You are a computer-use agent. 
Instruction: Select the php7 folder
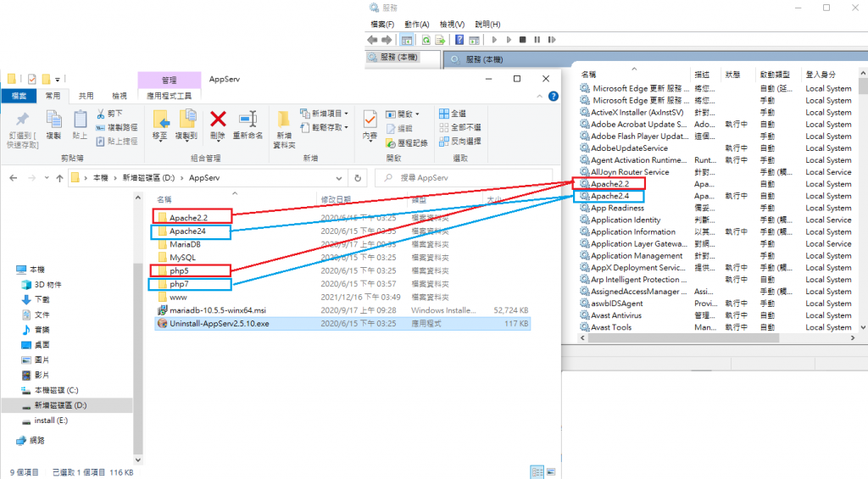[x=179, y=284]
